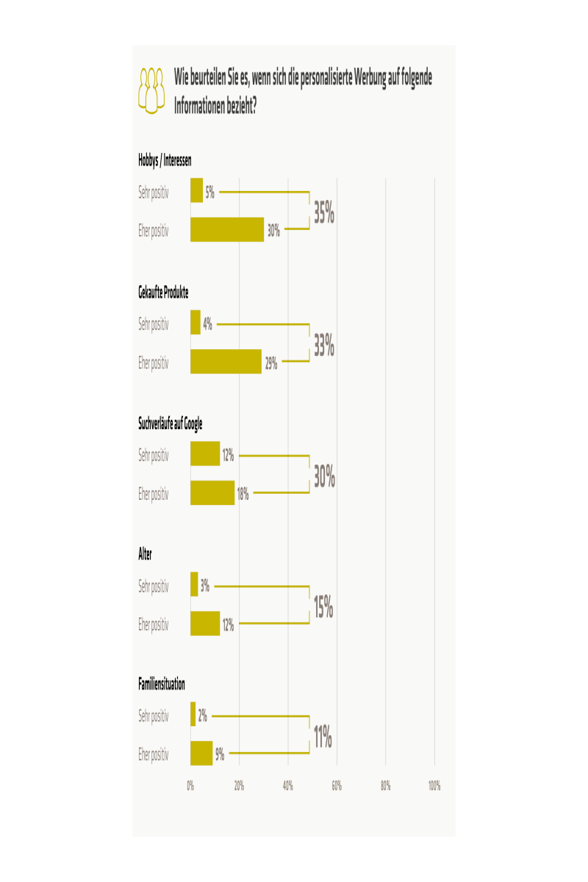
Task: Click the 9% bar under Familiensituation
Action: (x=201, y=753)
